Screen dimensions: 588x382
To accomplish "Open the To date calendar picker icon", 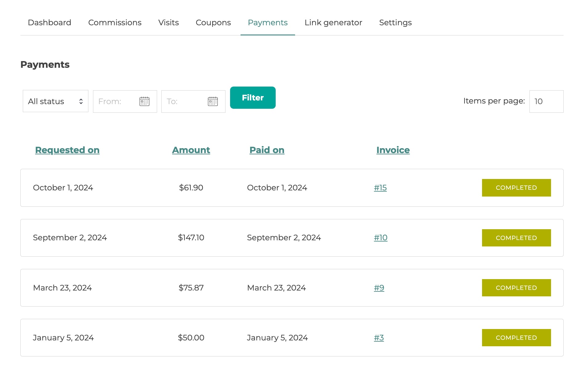I will point(213,101).
